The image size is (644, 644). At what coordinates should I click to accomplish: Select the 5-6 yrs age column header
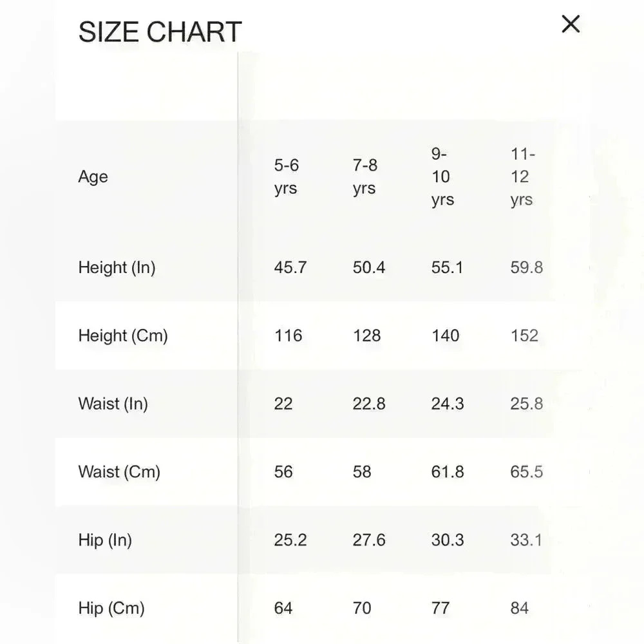[x=286, y=177]
